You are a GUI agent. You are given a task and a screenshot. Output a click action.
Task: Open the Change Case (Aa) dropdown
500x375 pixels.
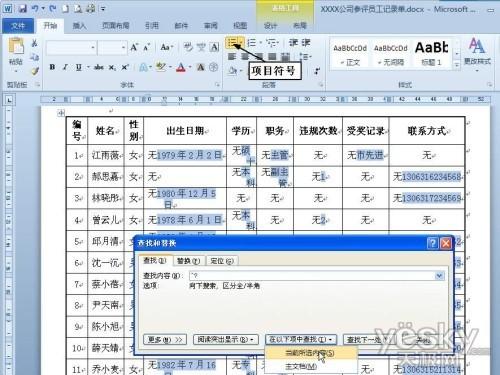tap(166, 47)
